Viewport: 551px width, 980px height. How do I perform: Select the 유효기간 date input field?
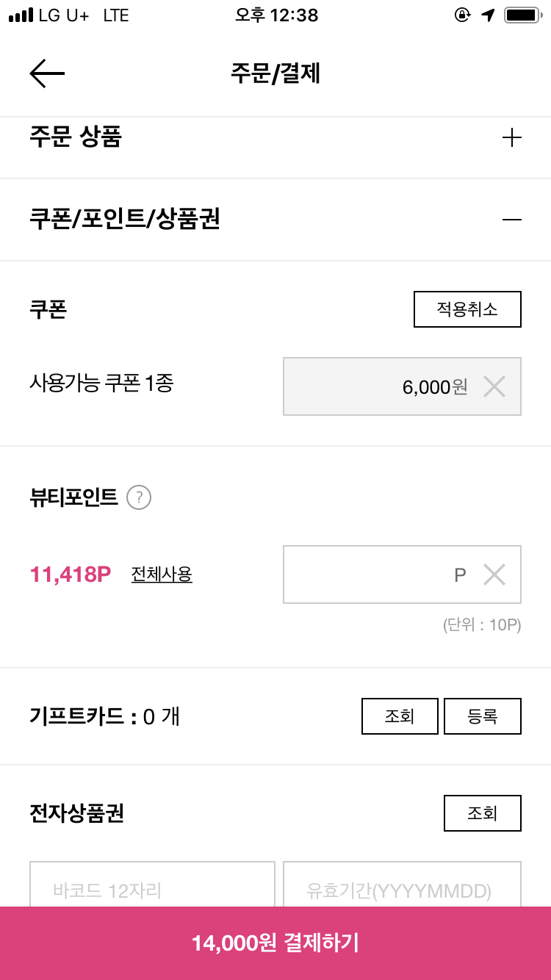point(402,884)
